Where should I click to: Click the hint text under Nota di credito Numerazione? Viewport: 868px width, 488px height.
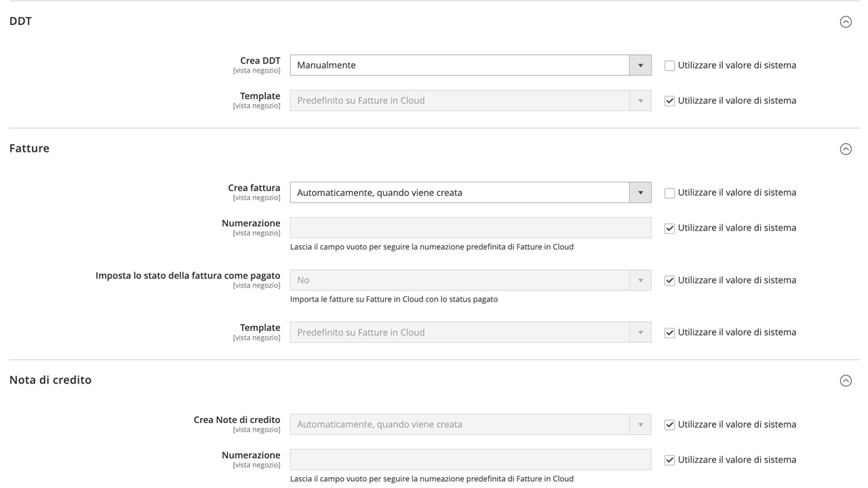pos(432,479)
